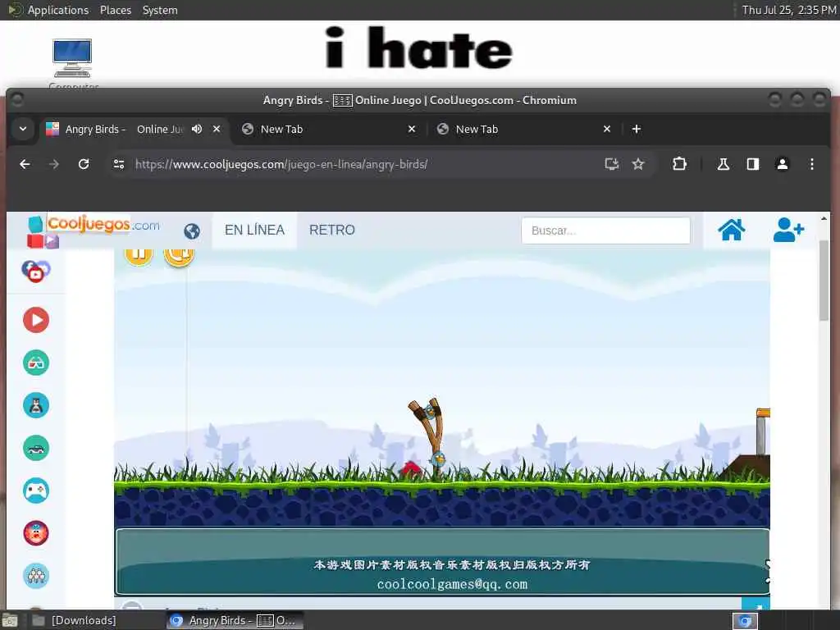Click the add user sign-up icon
The image size is (840, 630).
point(788,230)
